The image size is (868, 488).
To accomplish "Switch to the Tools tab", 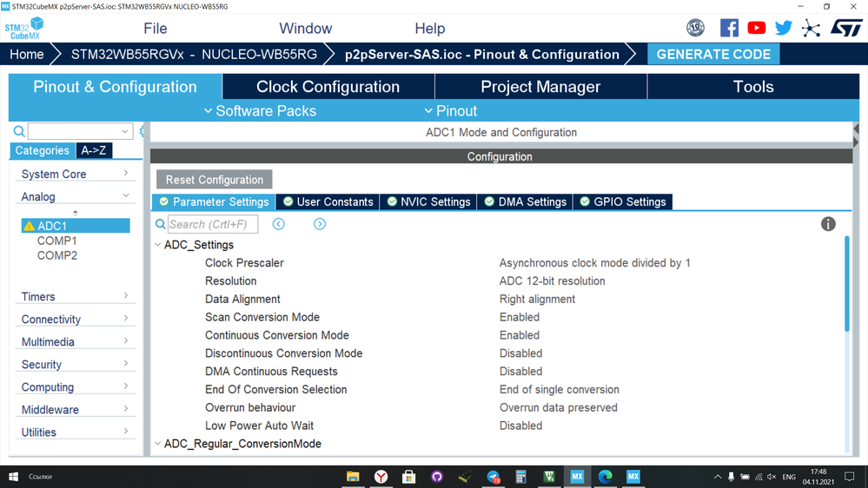I will (x=752, y=87).
